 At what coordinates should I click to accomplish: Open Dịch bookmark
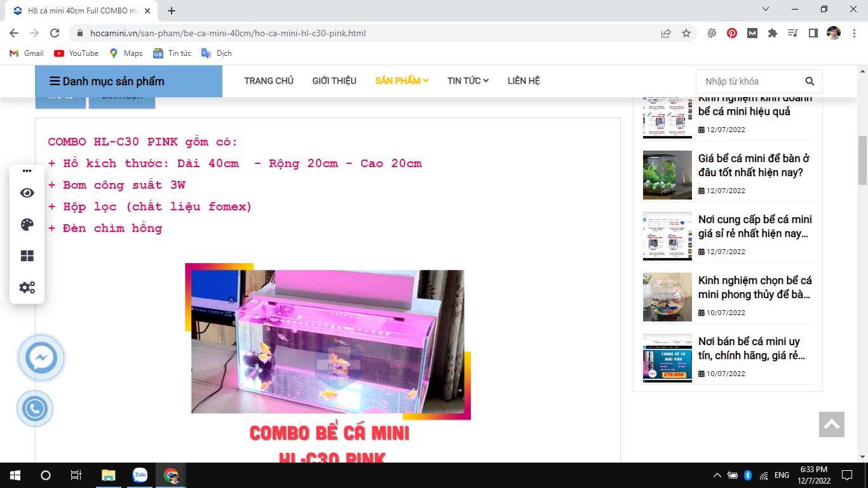217,53
